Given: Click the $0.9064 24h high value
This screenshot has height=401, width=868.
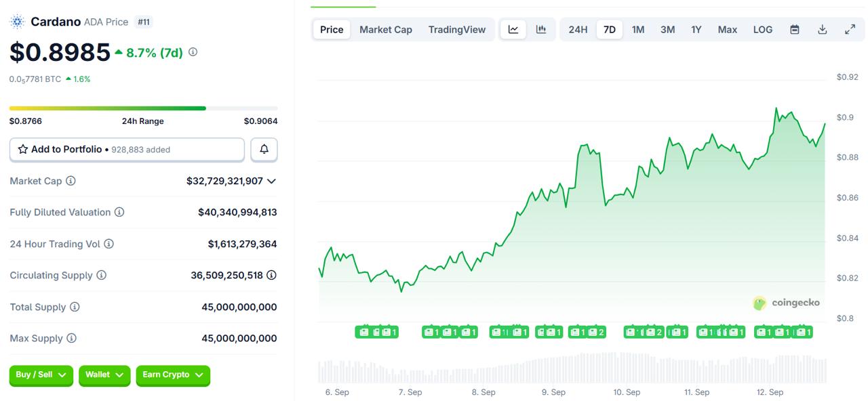Looking at the screenshot, I should [x=260, y=121].
